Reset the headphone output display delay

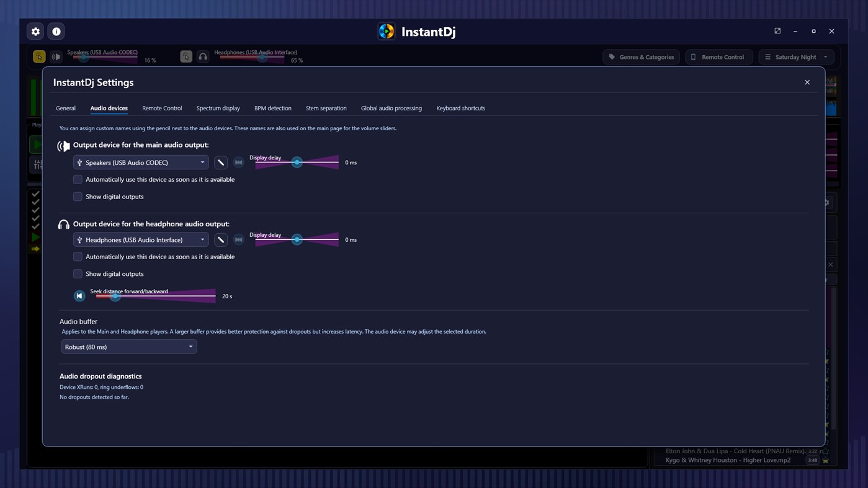click(239, 240)
